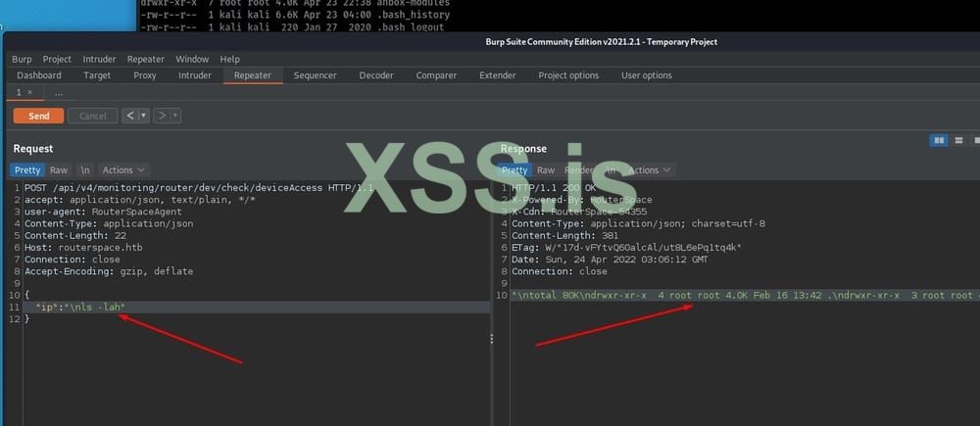Select the Repeater tool tab
The image size is (980, 426).
[253, 75]
